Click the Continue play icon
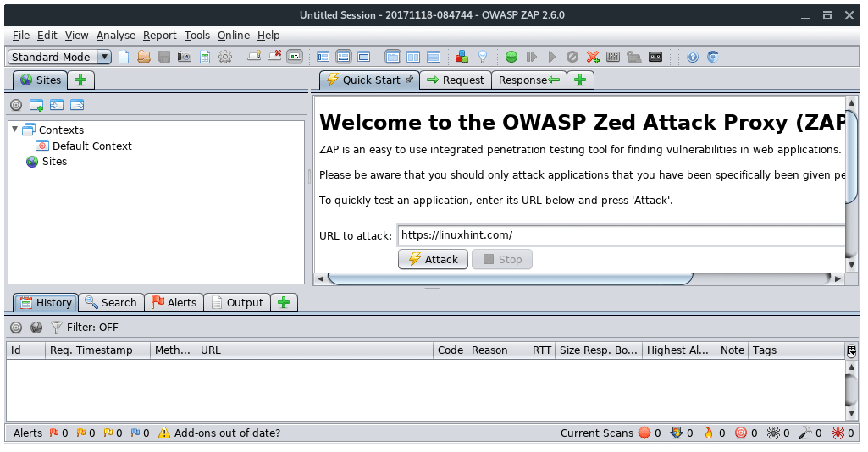868x452 pixels. pos(552,57)
